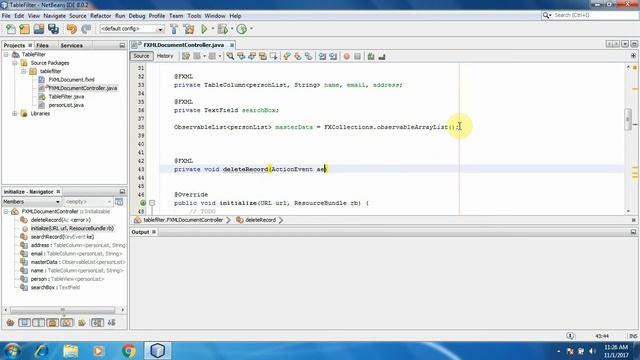Click the Save All toolbar icon
Image resolution: width=640 pixels, height=360 pixels.
pyautogui.click(x=53, y=29)
